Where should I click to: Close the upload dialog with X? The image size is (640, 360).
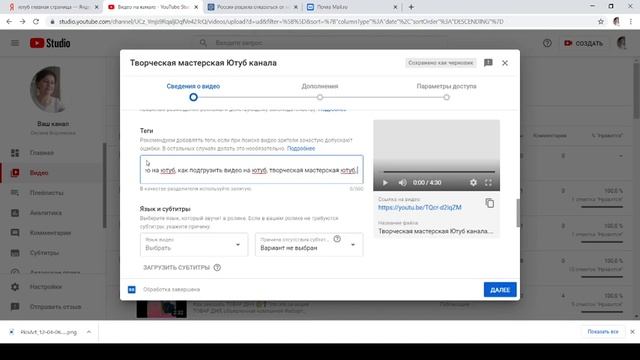[505, 63]
